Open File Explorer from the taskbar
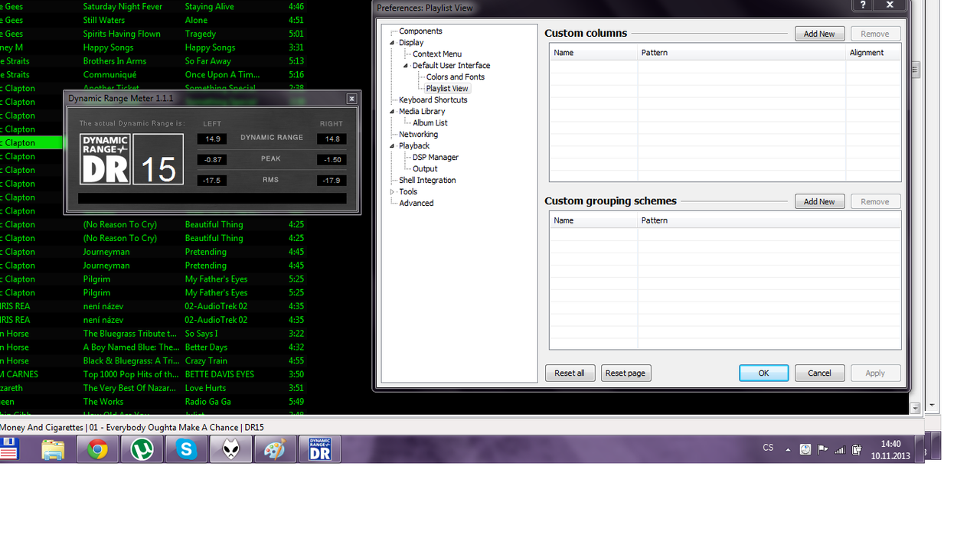 click(x=53, y=450)
